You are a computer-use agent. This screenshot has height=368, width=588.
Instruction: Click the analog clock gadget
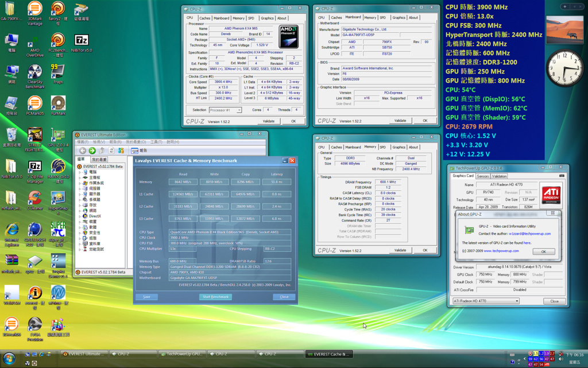click(x=564, y=68)
